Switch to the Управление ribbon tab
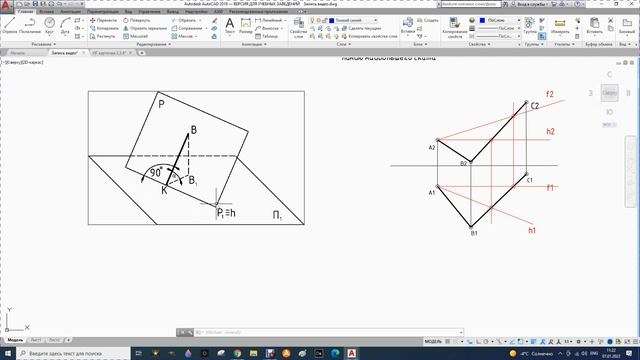This screenshot has height=360, width=640. (149, 11)
